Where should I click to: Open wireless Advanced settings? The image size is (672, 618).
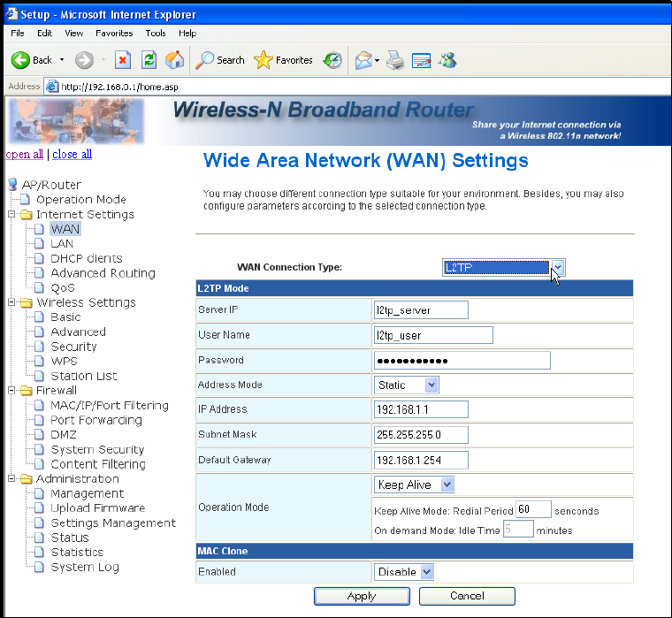click(x=78, y=332)
